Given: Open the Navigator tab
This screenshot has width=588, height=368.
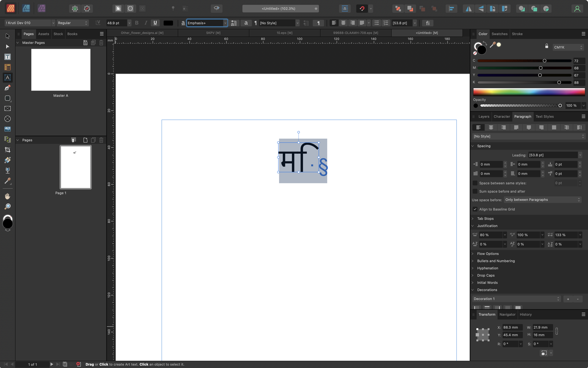Looking at the screenshot, I should tap(507, 314).
